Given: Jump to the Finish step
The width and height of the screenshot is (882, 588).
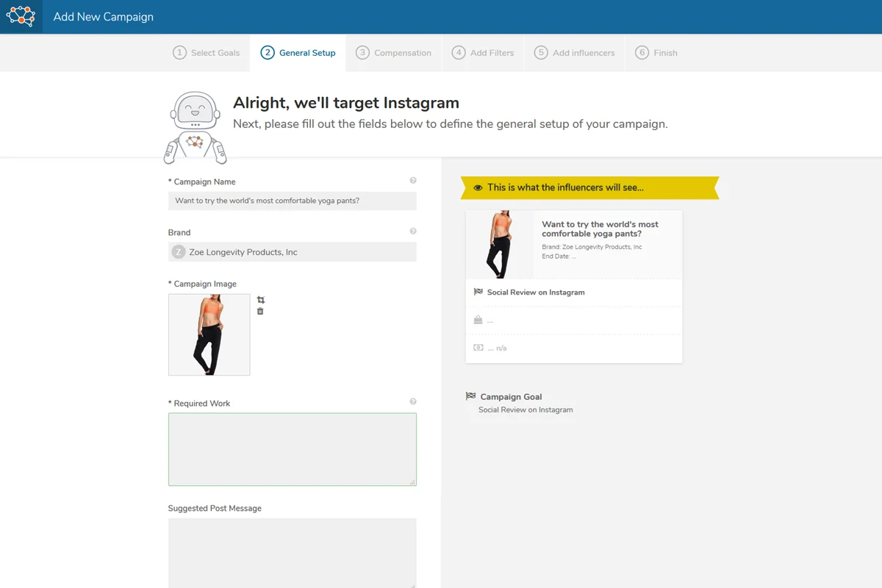Looking at the screenshot, I should point(656,53).
